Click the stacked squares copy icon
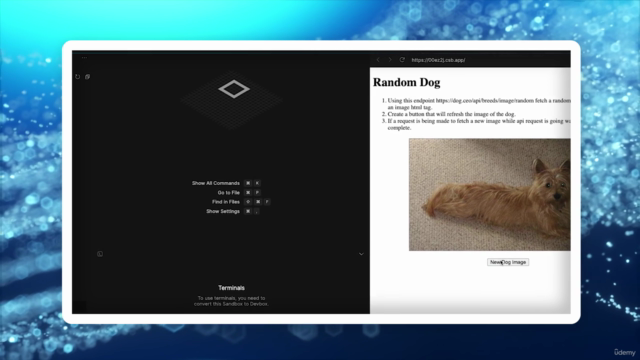The width and height of the screenshot is (640, 360). pos(87,77)
